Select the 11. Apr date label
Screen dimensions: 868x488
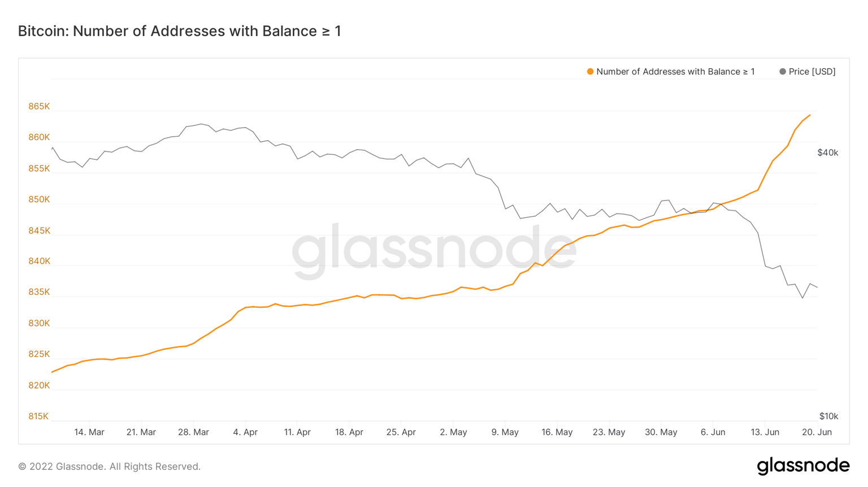[297, 432]
